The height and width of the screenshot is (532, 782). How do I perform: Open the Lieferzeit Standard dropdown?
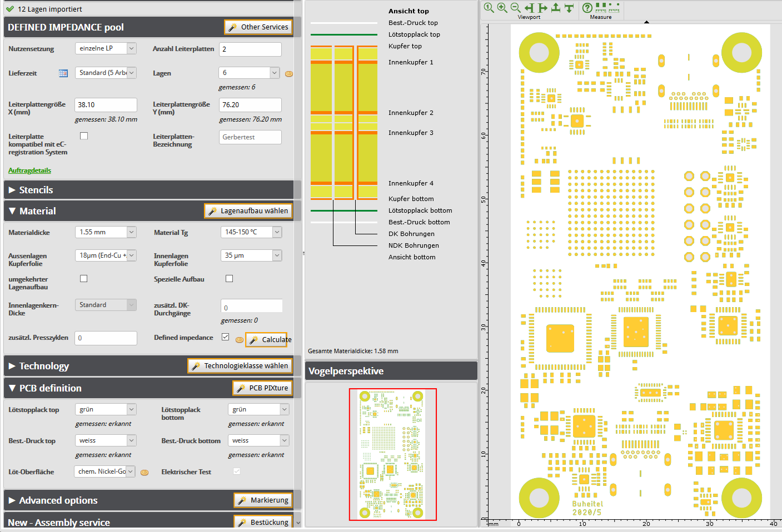click(106, 73)
